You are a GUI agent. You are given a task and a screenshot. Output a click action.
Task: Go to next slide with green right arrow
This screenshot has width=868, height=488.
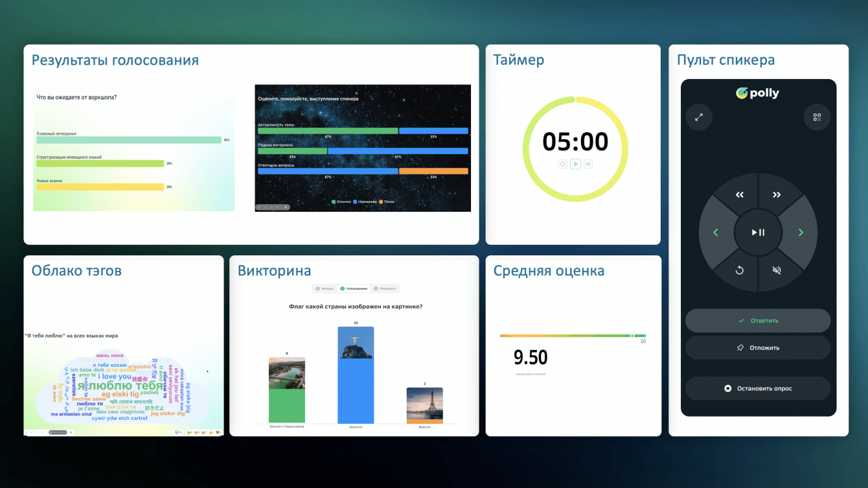801,232
